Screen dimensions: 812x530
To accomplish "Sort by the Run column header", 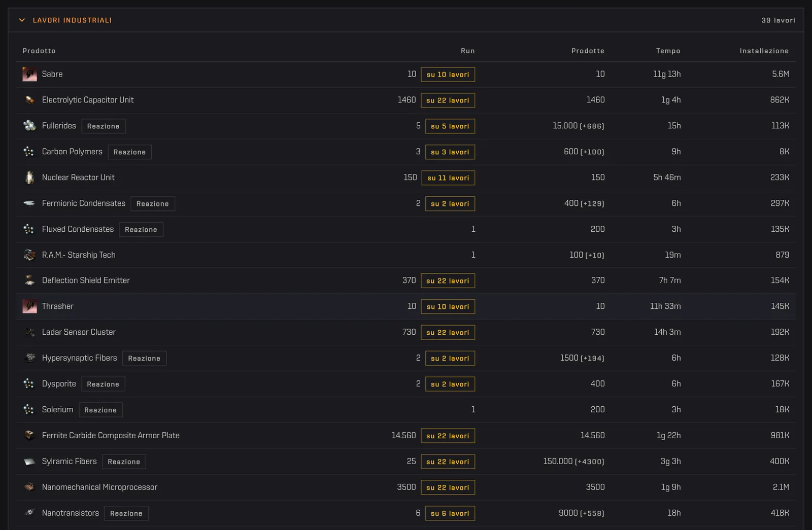I will click(x=467, y=51).
